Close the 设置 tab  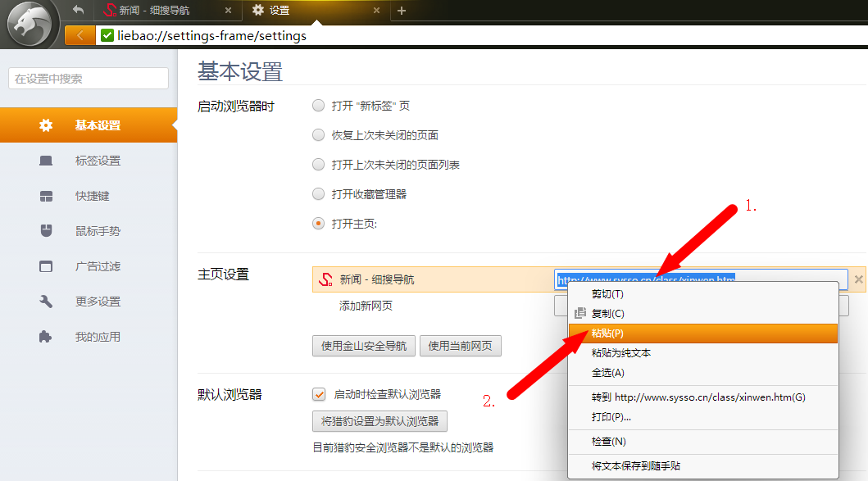click(x=376, y=11)
